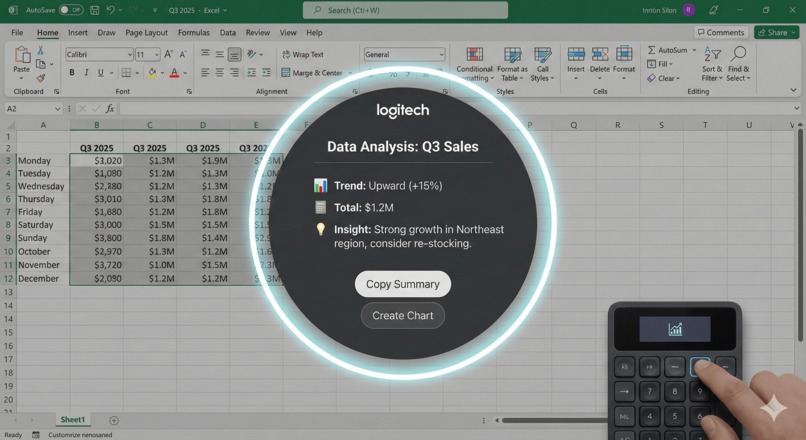Open Cell Styles gallery

tap(542, 64)
